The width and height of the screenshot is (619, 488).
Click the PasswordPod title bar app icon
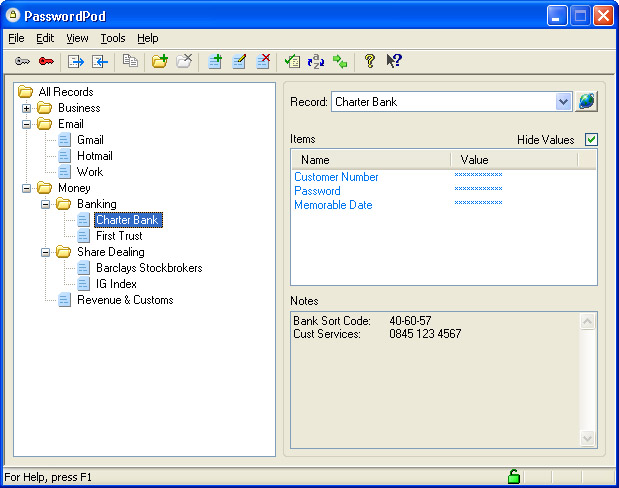click(13, 15)
